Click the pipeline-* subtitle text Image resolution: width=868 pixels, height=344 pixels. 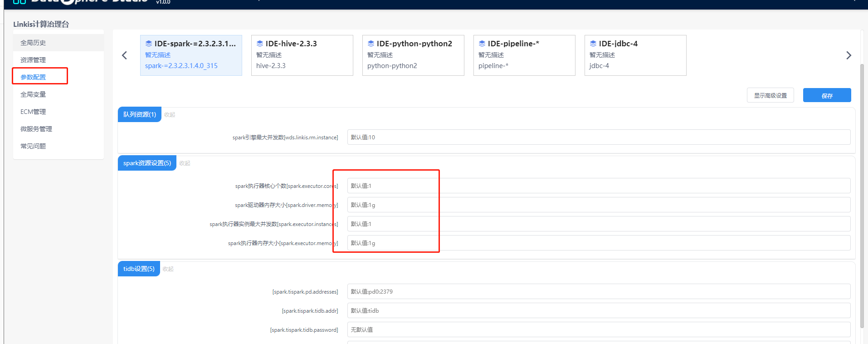click(493, 66)
